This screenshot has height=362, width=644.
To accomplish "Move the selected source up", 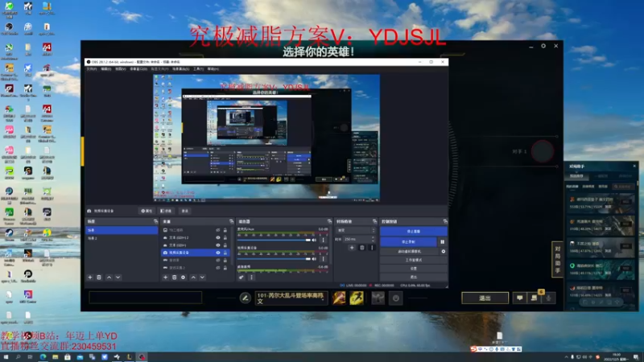I will 193,278.
